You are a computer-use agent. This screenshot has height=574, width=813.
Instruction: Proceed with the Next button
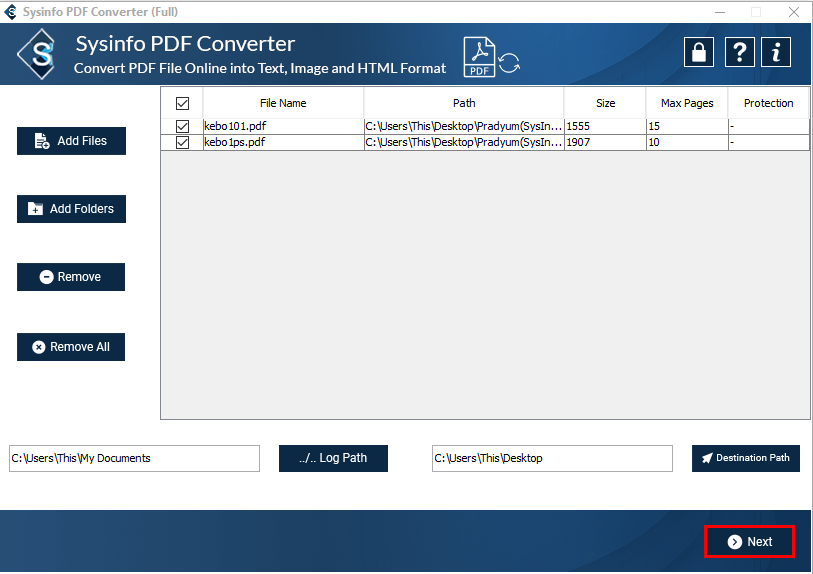[x=749, y=541]
